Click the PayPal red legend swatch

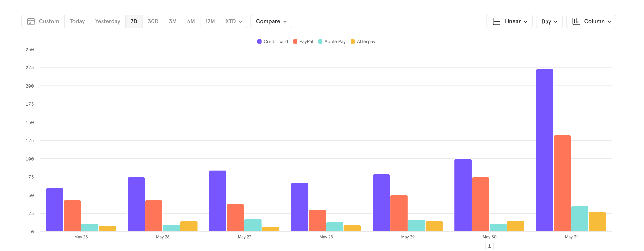295,41
